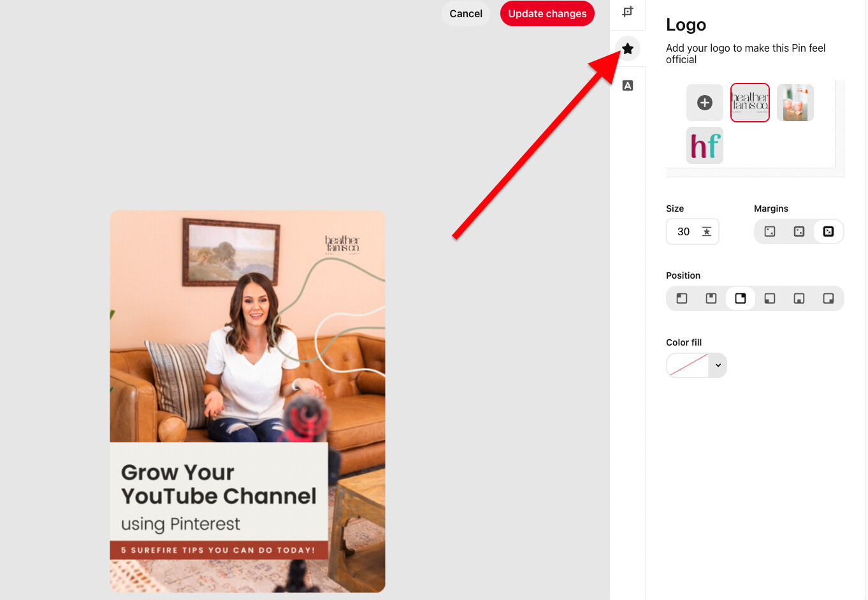The height and width of the screenshot is (600, 868).
Task: Set the smallest logo margin option
Action: pyautogui.click(x=770, y=231)
